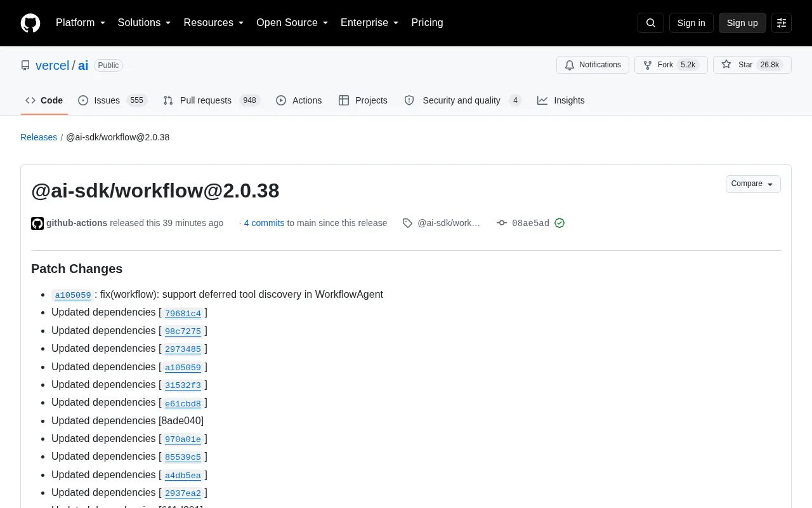Open dependency commit 98c7275

tap(183, 331)
